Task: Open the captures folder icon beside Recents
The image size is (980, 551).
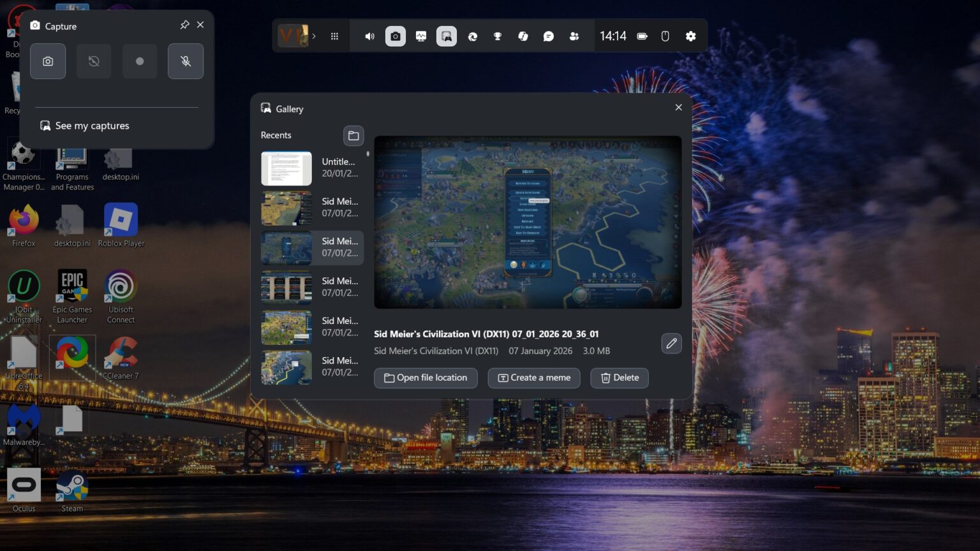Action: [353, 135]
